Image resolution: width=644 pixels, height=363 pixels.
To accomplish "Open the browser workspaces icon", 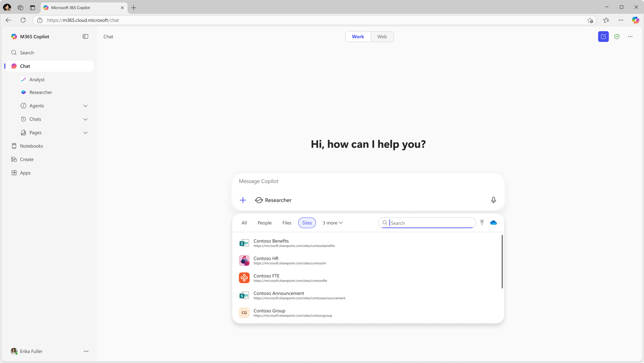I will click(20, 8).
